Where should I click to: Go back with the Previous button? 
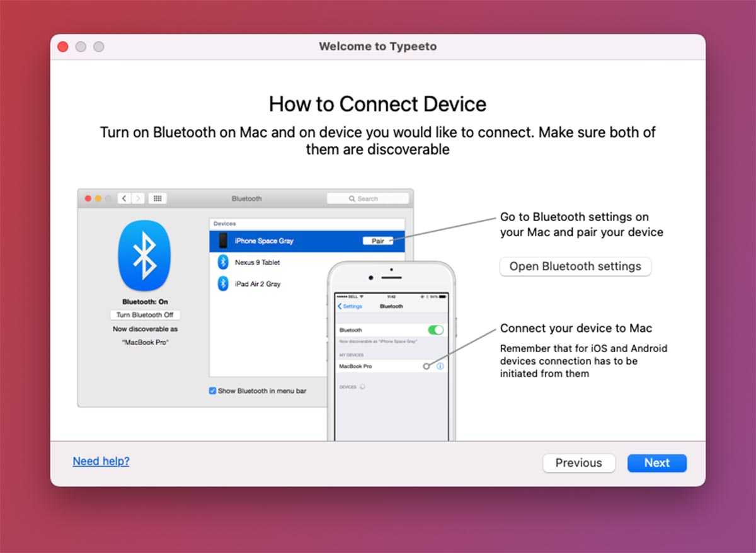pos(578,463)
